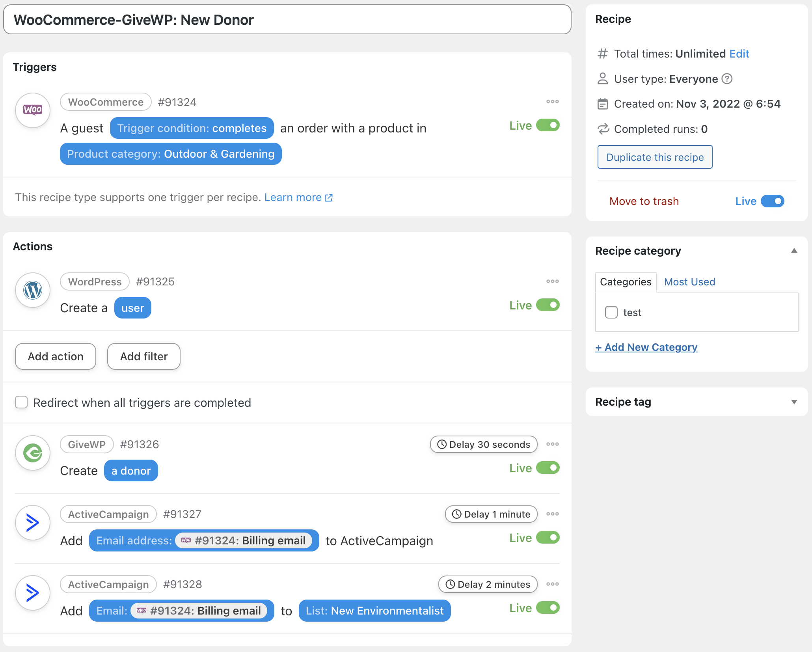
Task: Toggle the GiveWP Create a donor Live switch
Action: point(548,468)
